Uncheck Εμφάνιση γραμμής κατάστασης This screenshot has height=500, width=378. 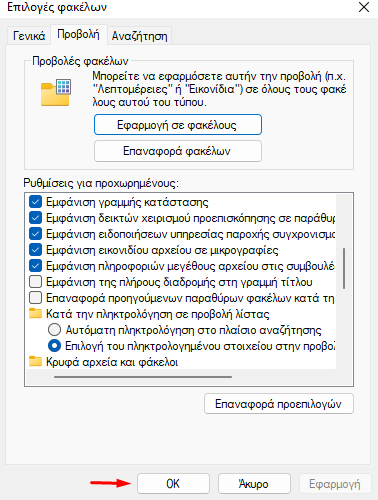(35, 202)
